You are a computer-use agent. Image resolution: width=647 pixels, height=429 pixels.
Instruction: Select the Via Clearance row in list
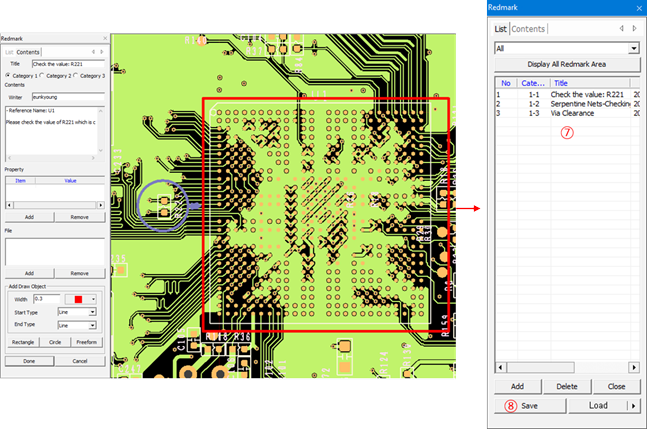click(572, 113)
